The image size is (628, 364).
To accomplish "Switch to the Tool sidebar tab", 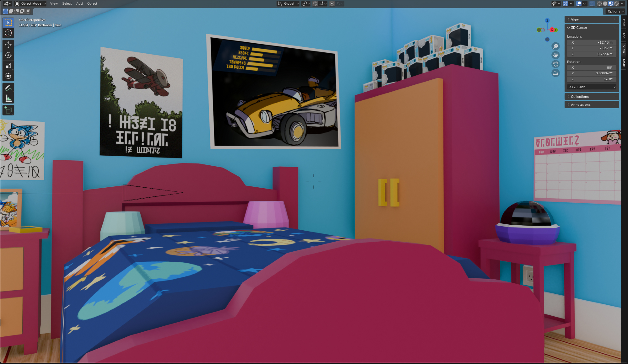I will [624, 36].
